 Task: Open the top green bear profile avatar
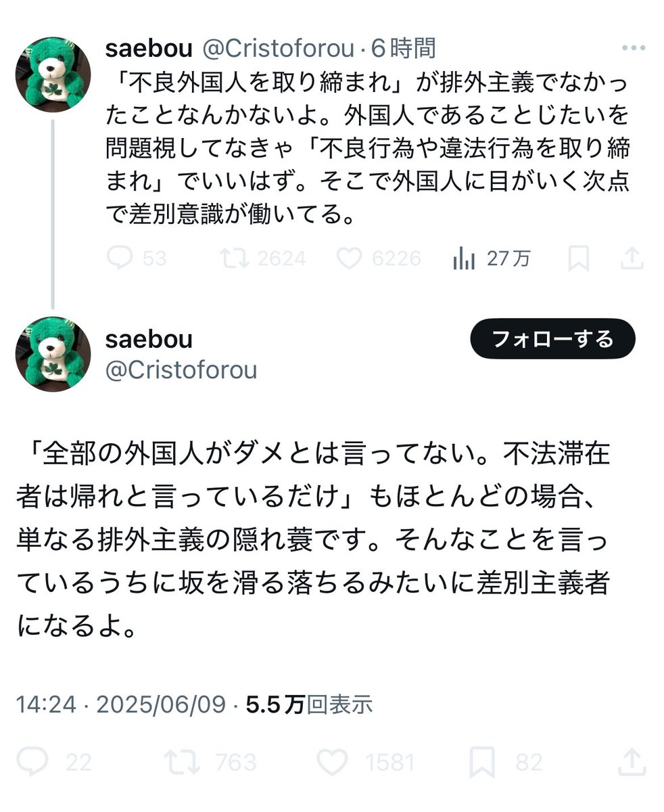pyautogui.click(x=53, y=74)
